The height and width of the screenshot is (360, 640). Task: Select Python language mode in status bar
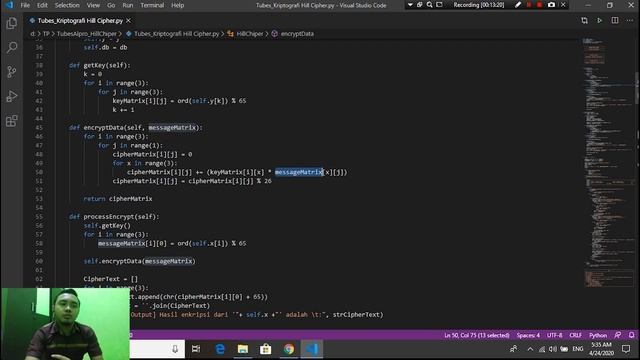[598, 335]
